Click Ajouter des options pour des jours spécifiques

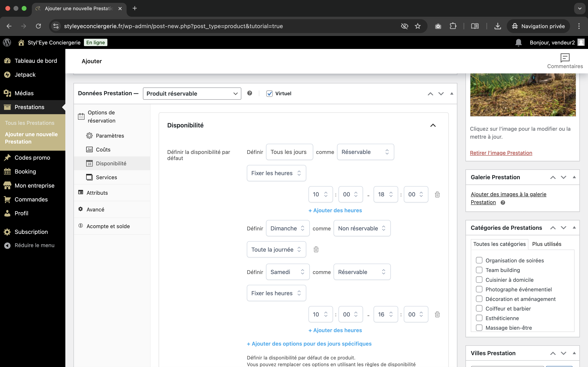click(309, 344)
